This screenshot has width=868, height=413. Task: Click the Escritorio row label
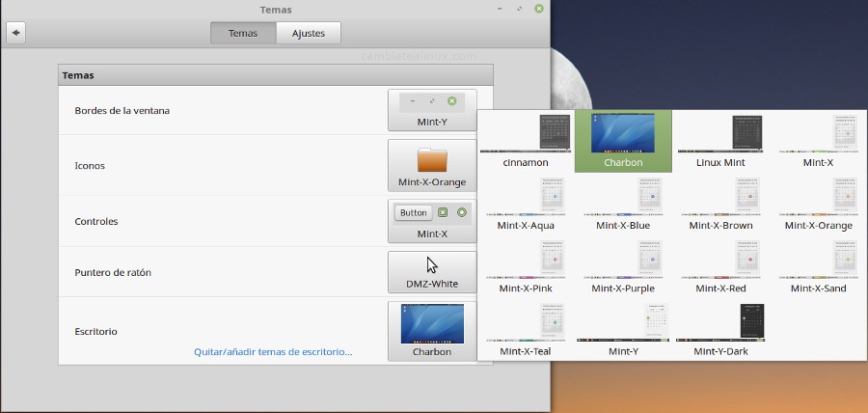(x=95, y=332)
